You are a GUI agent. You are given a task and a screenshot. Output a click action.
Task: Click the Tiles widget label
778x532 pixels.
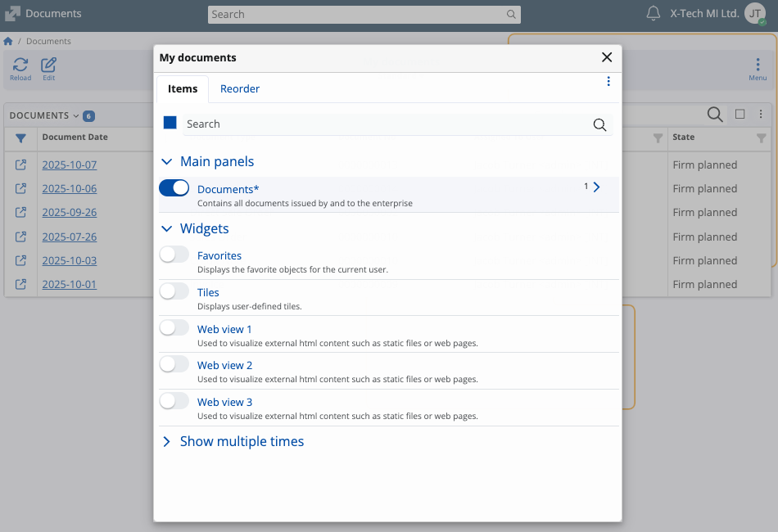208,292
